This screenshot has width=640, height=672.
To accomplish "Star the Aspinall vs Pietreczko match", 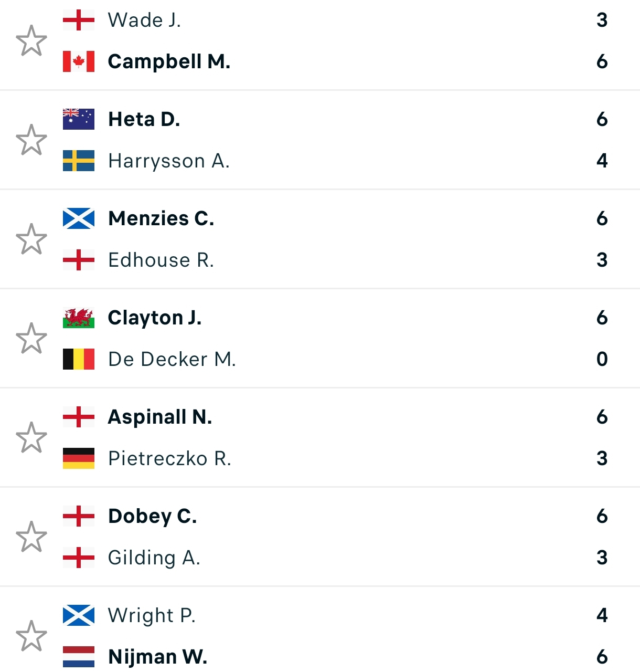I will (31, 437).
